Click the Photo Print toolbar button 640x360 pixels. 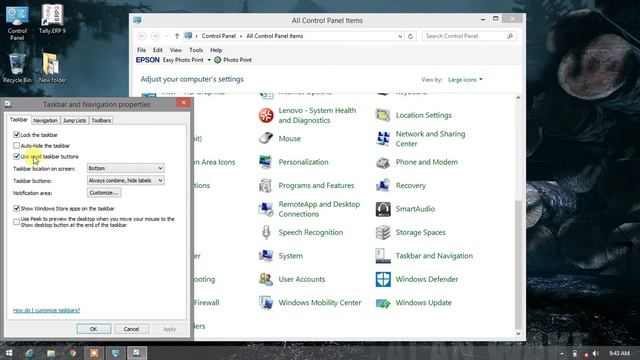click(x=233, y=60)
